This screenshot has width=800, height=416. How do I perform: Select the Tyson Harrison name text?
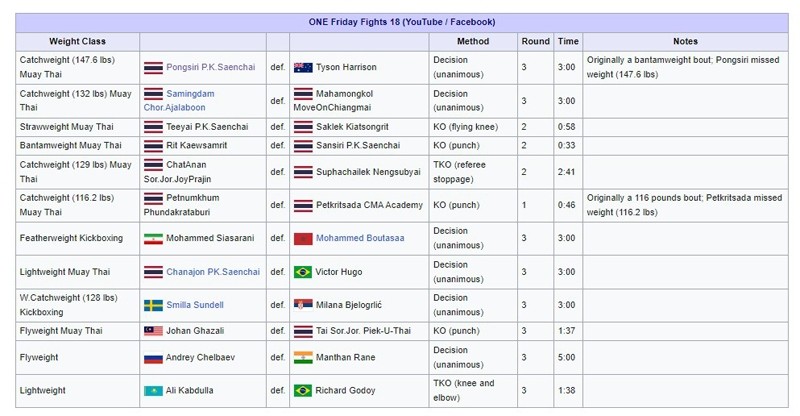[x=346, y=67]
